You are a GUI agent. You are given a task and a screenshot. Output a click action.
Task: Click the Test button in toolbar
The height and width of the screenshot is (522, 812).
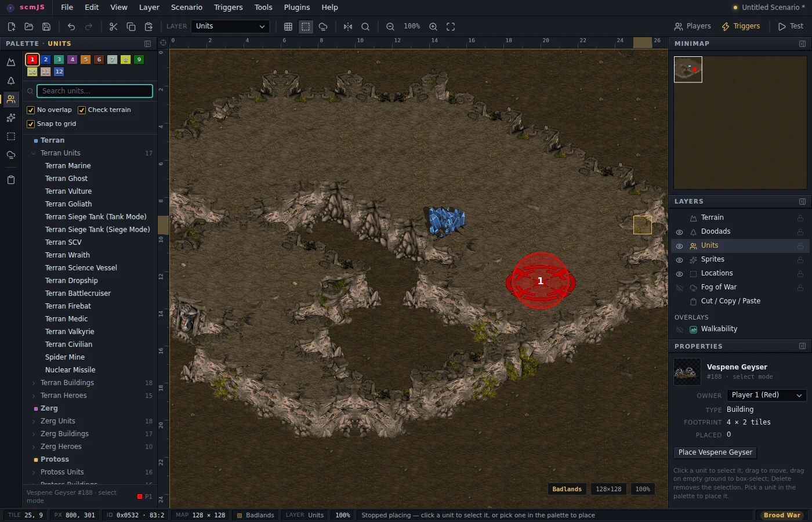(x=791, y=27)
